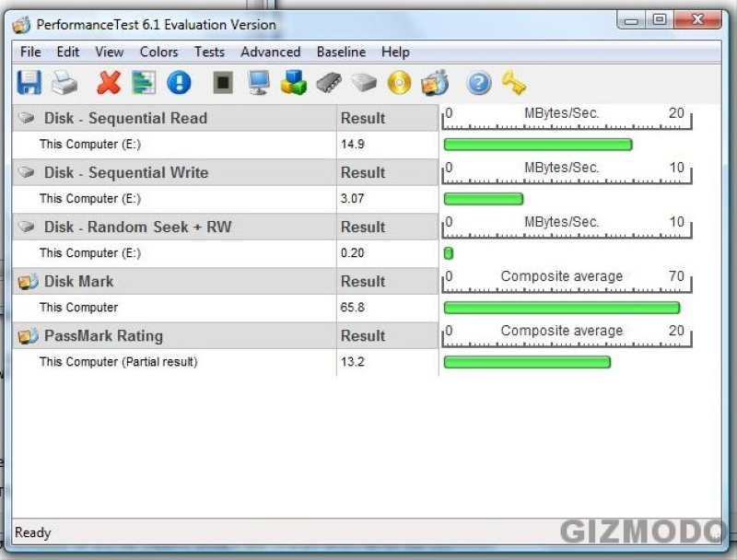
Task: Open the View menu
Action: point(109,52)
